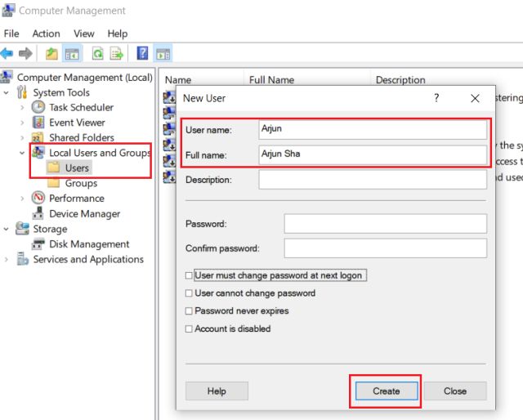
Task: Open the View menu
Action: [84, 34]
